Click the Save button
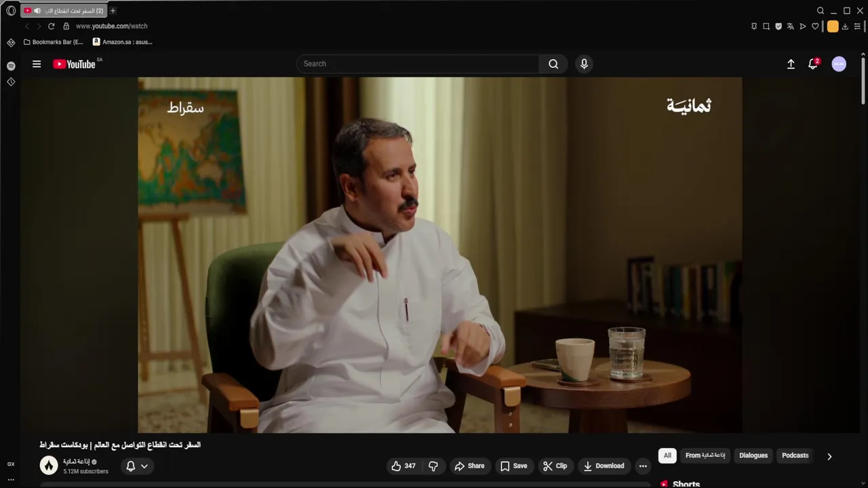This screenshot has width=868, height=488. (513, 466)
